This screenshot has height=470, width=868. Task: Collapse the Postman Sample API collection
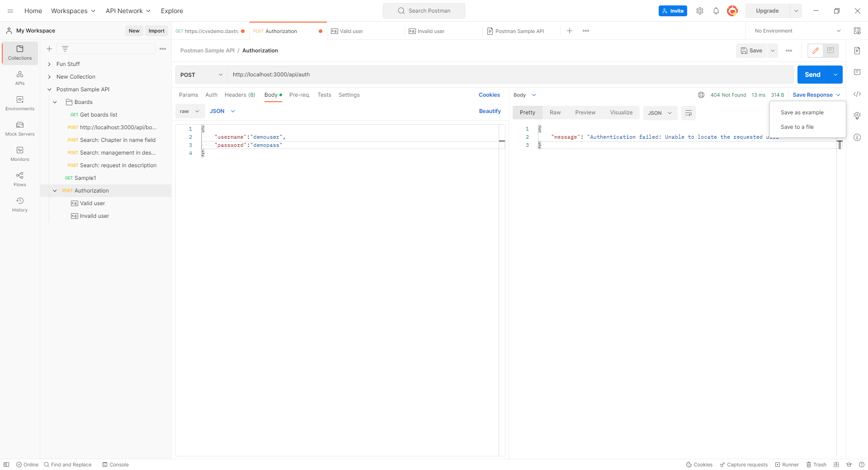pos(49,89)
